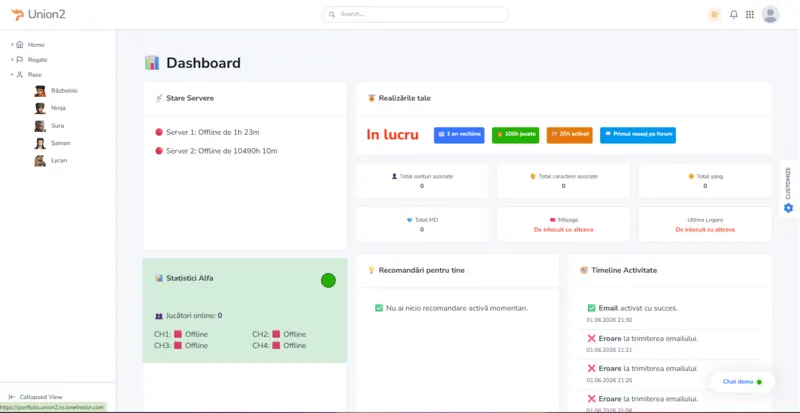Open the Chat demo button
800x413 pixels.
tap(742, 382)
